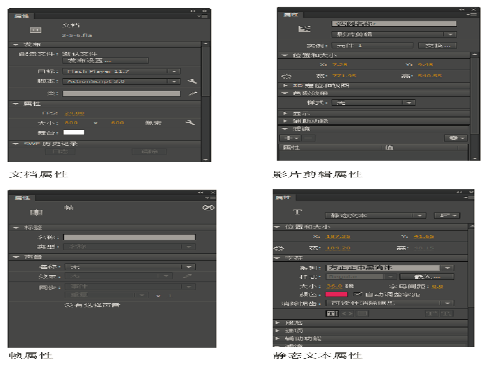Click the Embed button next to font style
The image size is (493, 369).
pos(427,277)
